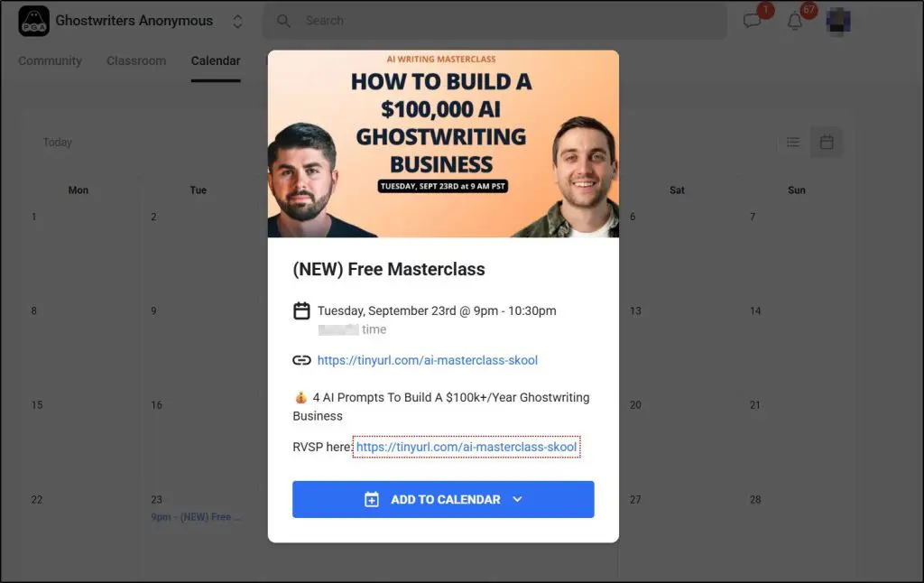Expand the Add to Calendar chevron
Viewport: 924px width, 583px height.
517,499
